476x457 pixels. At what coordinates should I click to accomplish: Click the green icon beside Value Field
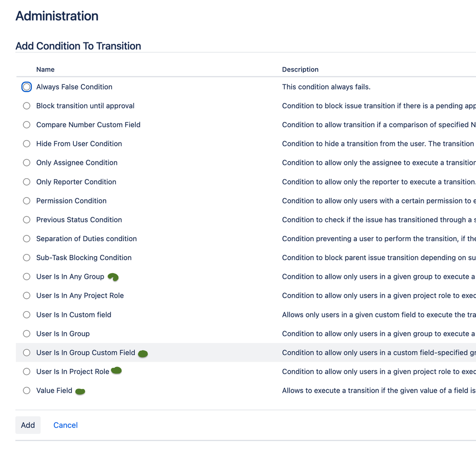tap(80, 391)
